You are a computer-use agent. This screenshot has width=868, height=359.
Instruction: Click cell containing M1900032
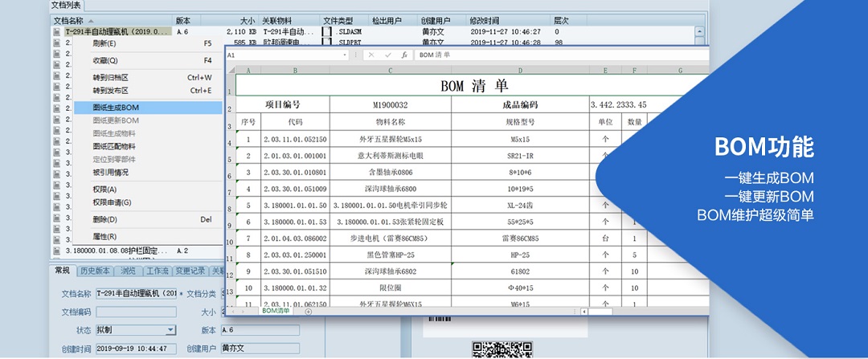(391, 105)
